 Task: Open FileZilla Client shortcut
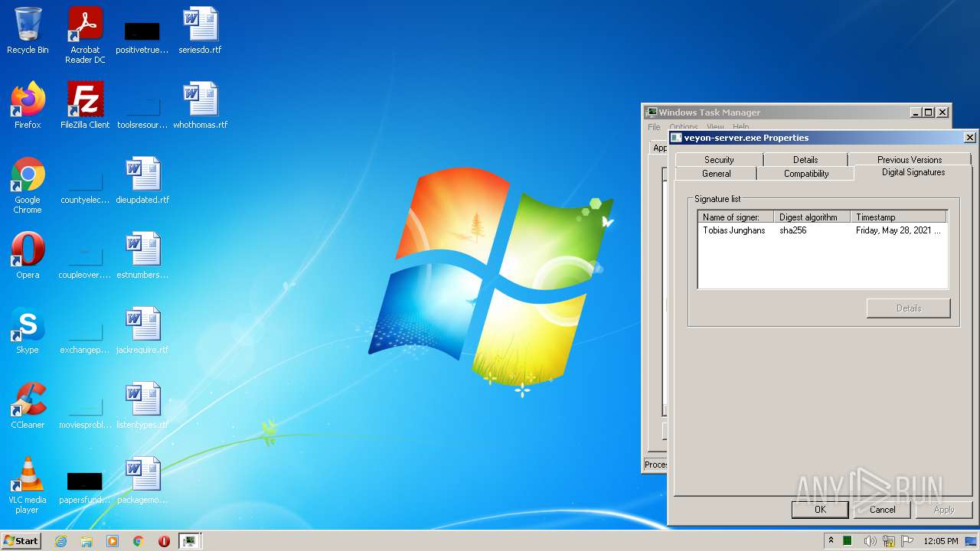point(85,106)
